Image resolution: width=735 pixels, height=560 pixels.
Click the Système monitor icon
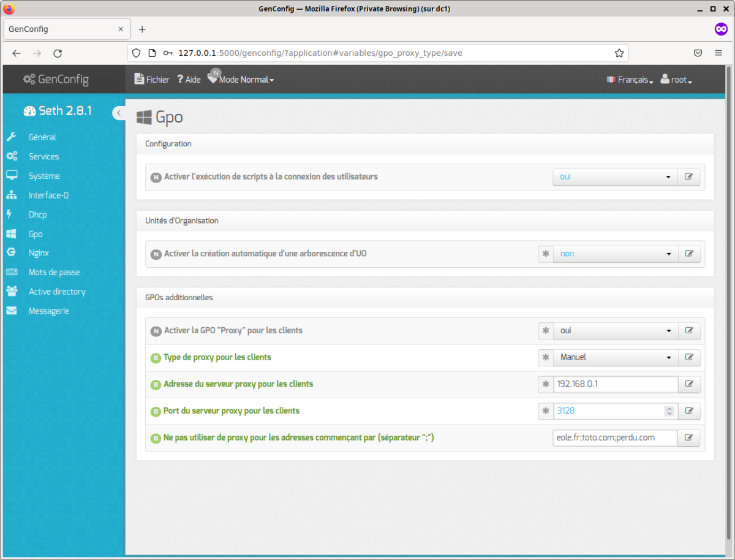coord(11,176)
